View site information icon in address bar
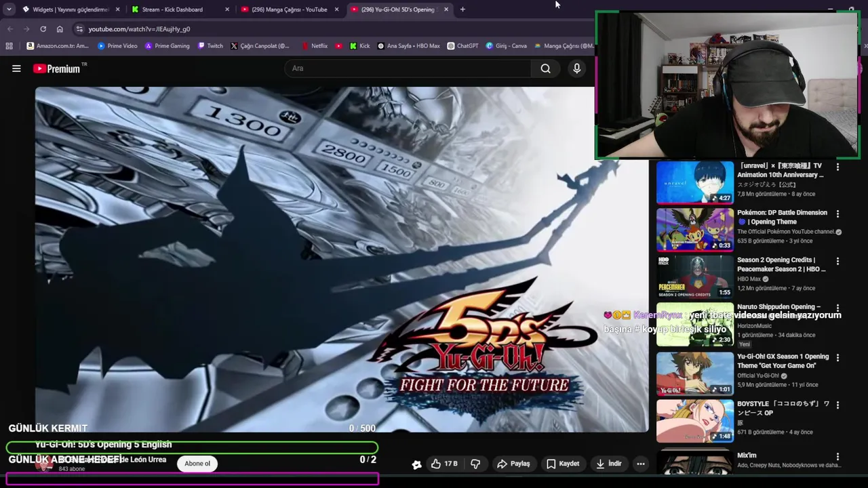The image size is (868, 488). click(79, 29)
